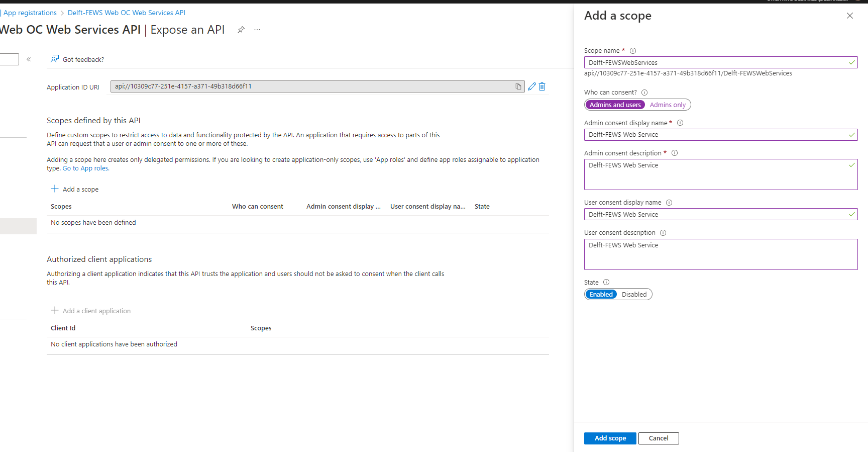868x452 pixels.
Task: Set scope state to Enabled
Action: 601,294
